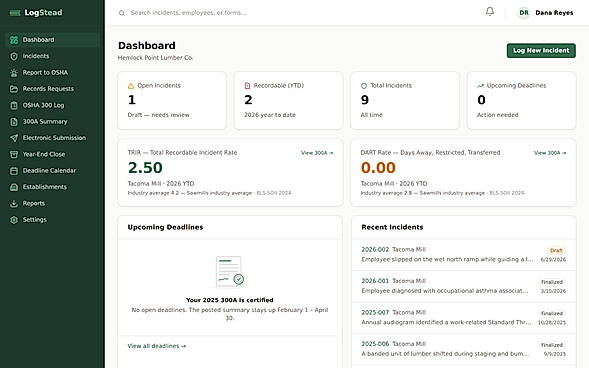589x368 pixels.
Task: Open incident 2025-007 link
Action: coord(375,312)
